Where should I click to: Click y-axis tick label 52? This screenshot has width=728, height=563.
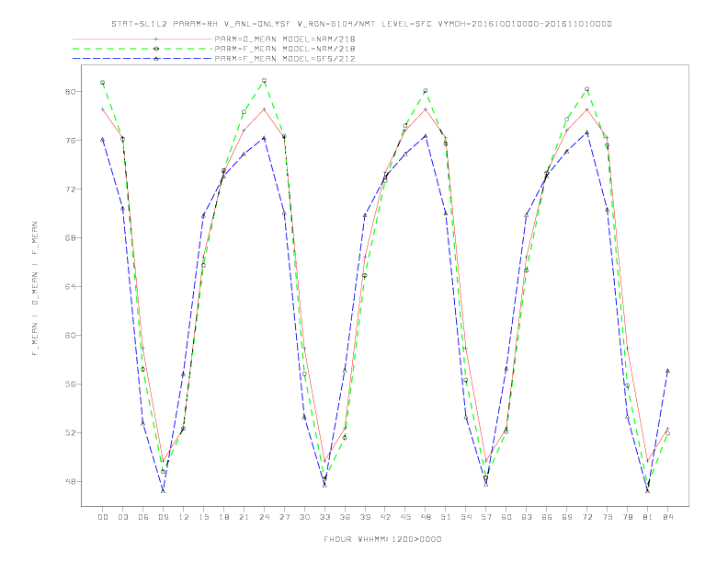(70, 433)
